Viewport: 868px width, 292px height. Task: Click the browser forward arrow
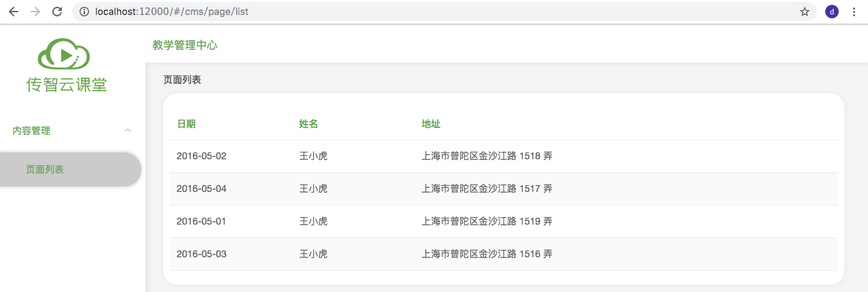(35, 12)
